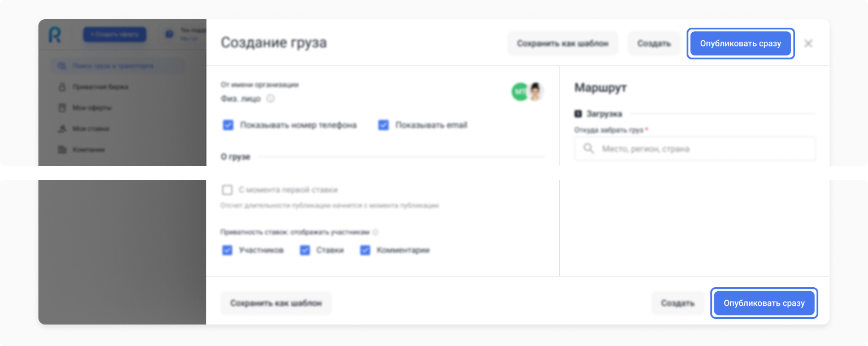Image resolution: width=868 pixels, height=346 pixels.
Task: Click the R logo in the top-left
Action: [55, 34]
